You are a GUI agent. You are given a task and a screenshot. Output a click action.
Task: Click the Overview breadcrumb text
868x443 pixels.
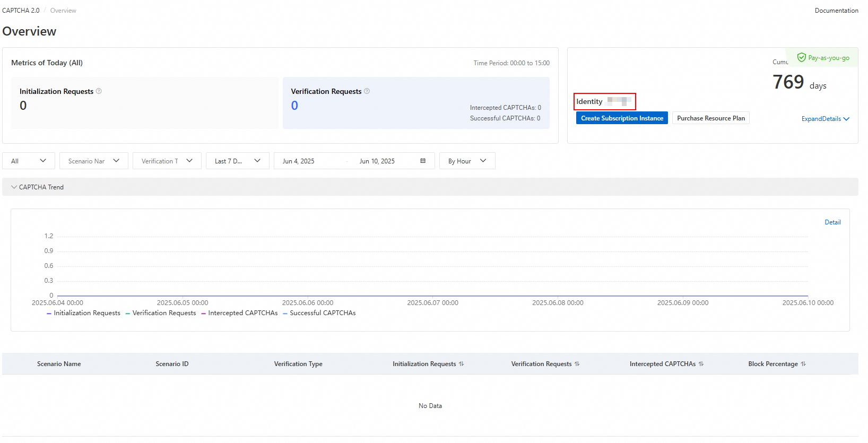(x=63, y=11)
